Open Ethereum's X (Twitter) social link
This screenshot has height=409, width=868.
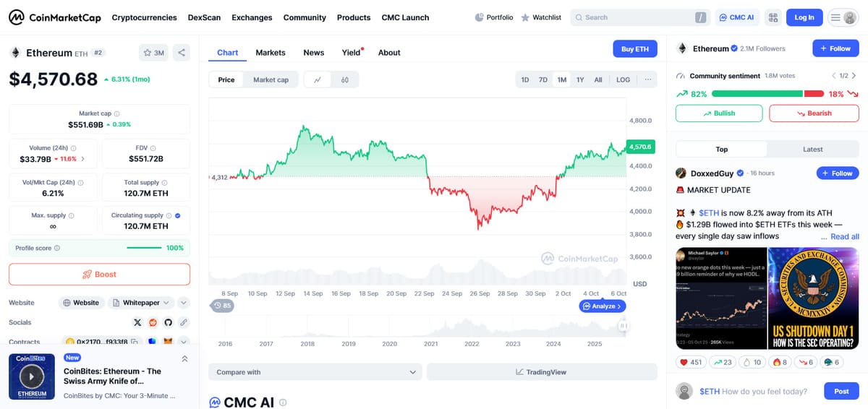(x=137, y=322)
